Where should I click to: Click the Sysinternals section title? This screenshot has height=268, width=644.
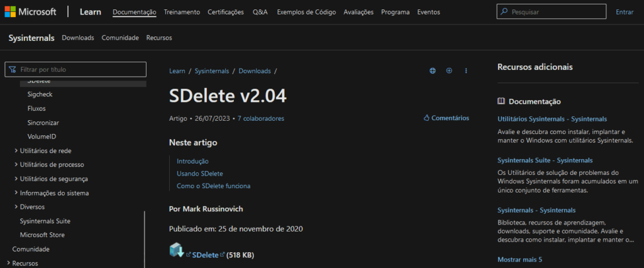(x=31, y=38)
